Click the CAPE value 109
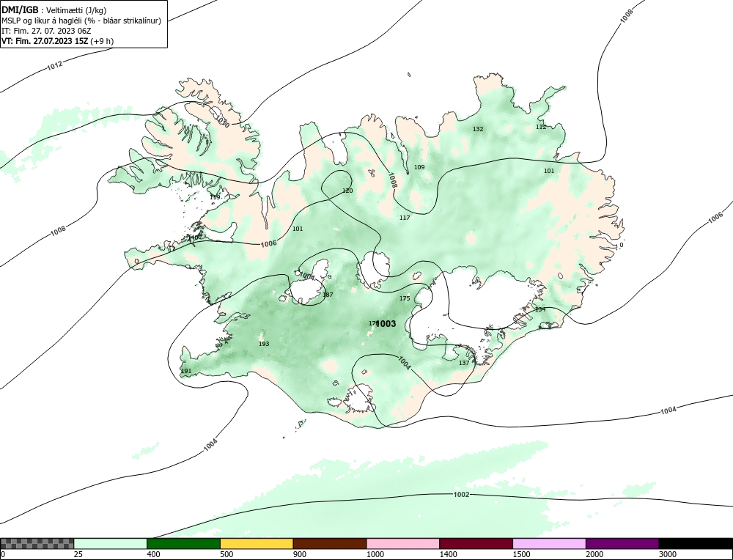Image resolution: width=733 pixels, height=560 pixels. pyautogui.click(x=419, y=167)
